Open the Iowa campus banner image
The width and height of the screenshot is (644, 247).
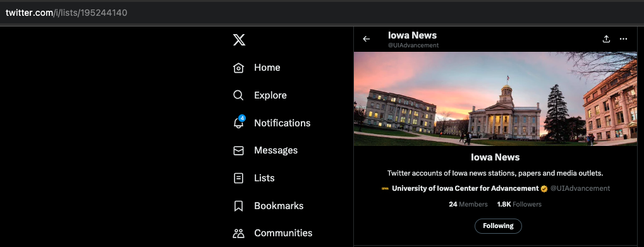point(495,99)
